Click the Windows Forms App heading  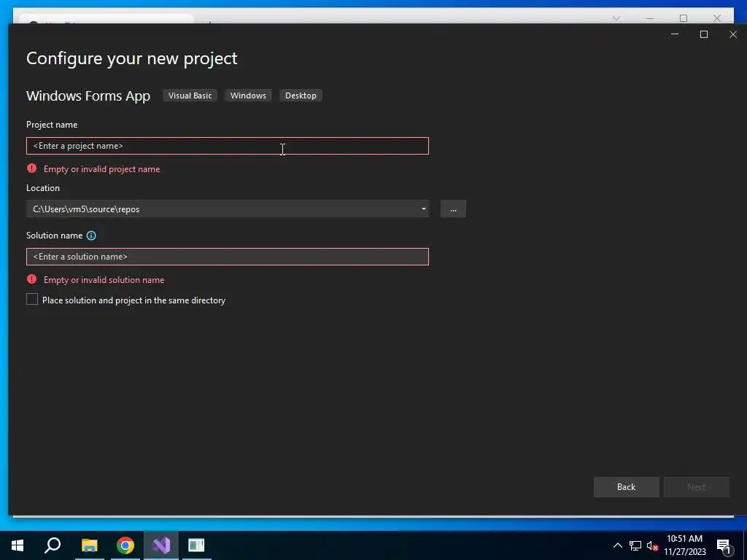(88, 96)
